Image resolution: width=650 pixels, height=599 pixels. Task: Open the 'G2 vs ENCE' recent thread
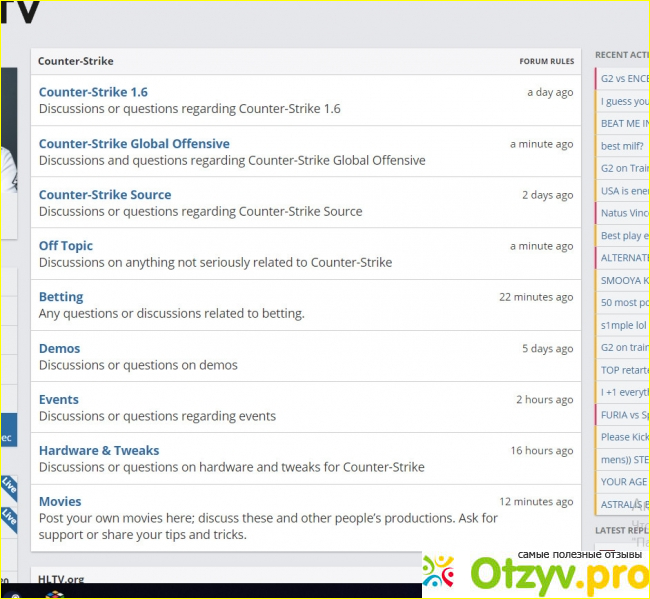coord(624,78)
